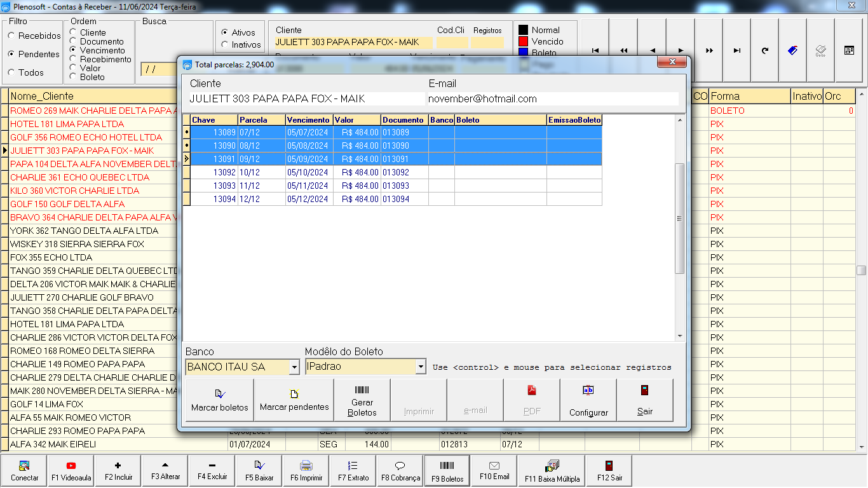The image size is (868, 488).
Task: Click the Busca date input field
Action: pyautogui.click(x=159, y=69)
